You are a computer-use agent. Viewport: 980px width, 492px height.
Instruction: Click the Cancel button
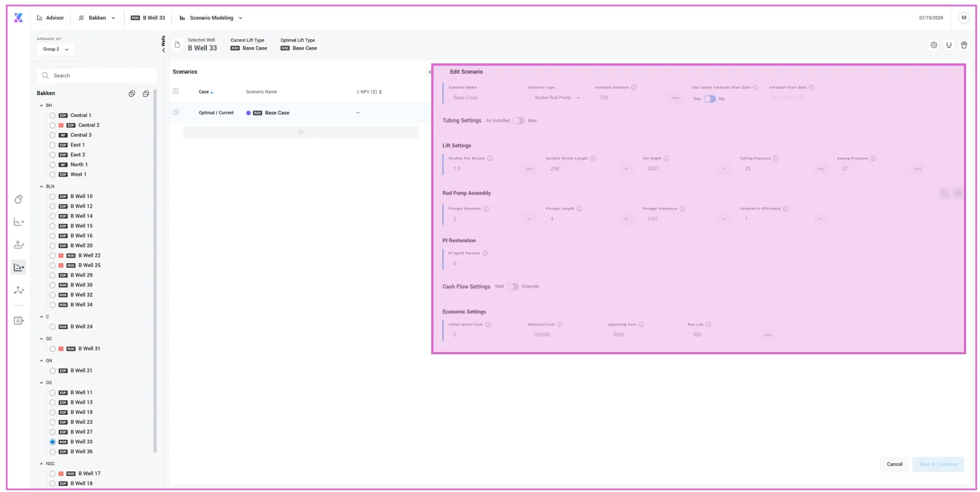tap(895, 464)
